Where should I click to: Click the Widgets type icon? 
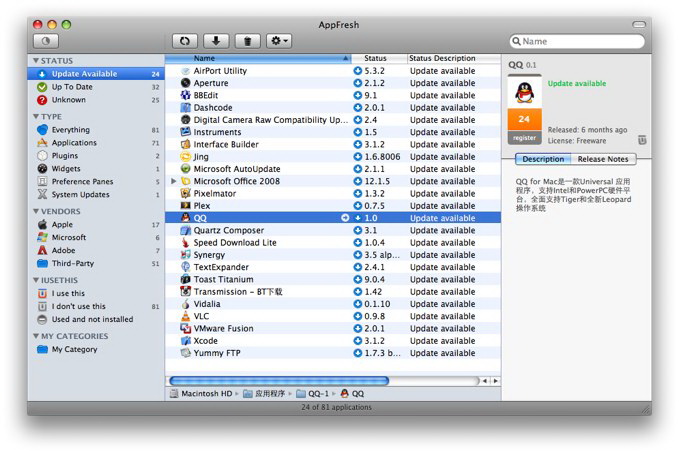(x=42, y=168)
